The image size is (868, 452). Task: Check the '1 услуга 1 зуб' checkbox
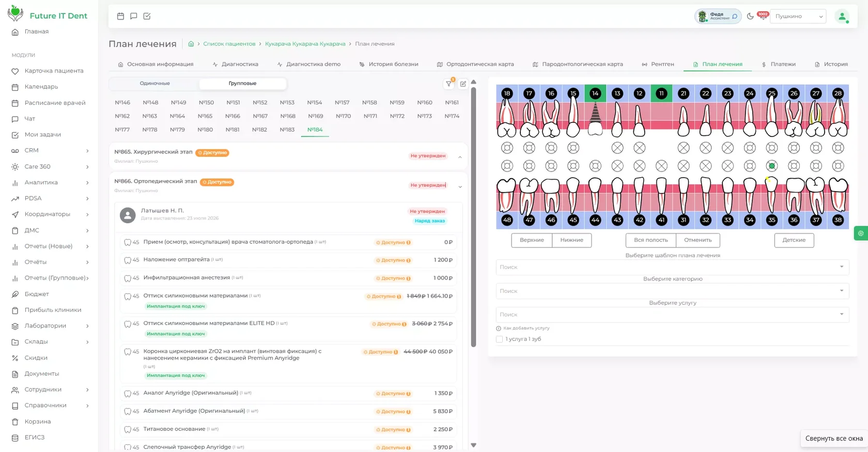click(x=499, y=339)
